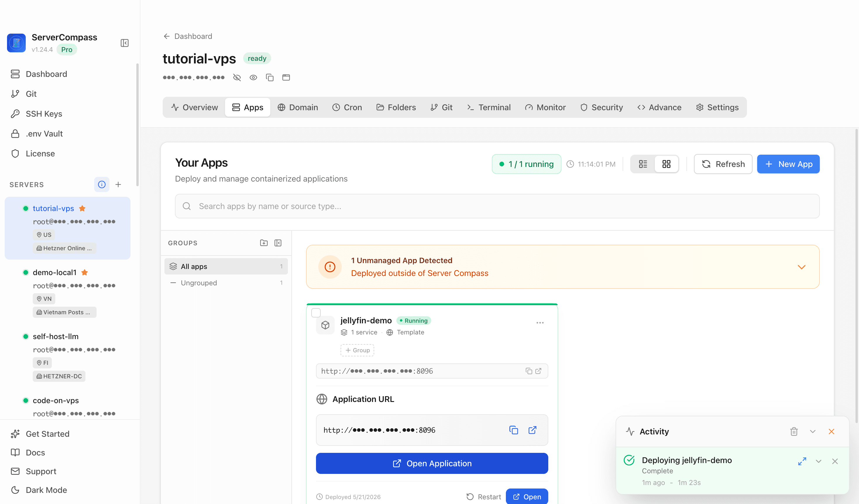Collapse the sidebar via panel icon
This screenshot has height=504, width=859.
click(x=124, y=43)
